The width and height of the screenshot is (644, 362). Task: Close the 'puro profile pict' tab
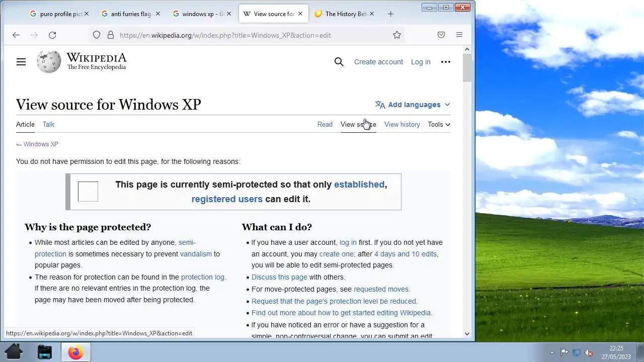87,14
